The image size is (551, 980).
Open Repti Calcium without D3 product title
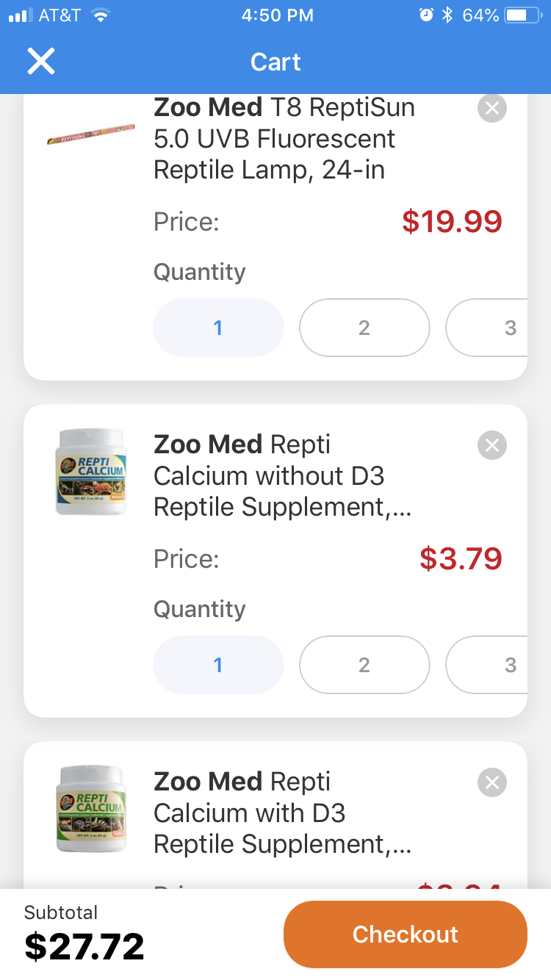coord(282,476)
